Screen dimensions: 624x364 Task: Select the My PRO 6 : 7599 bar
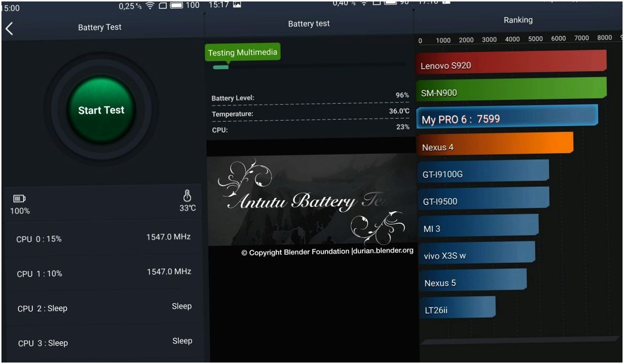pyautogui.click(x=507, y=117)
